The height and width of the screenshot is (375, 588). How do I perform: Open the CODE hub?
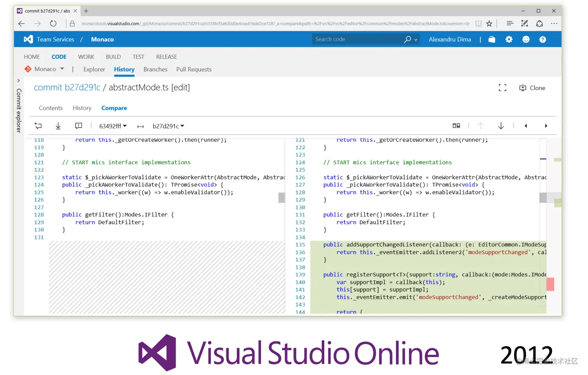[x=59, y=57]
